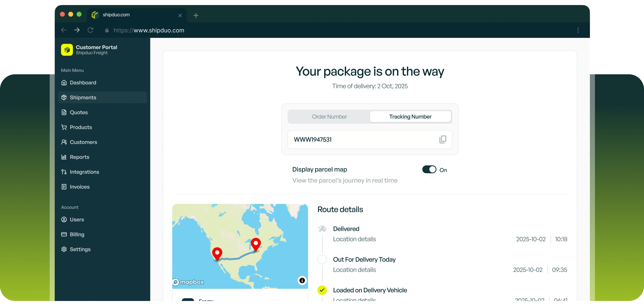644x306 pixels.
Task: Click the Billing card icon
Action: [64, 234]
